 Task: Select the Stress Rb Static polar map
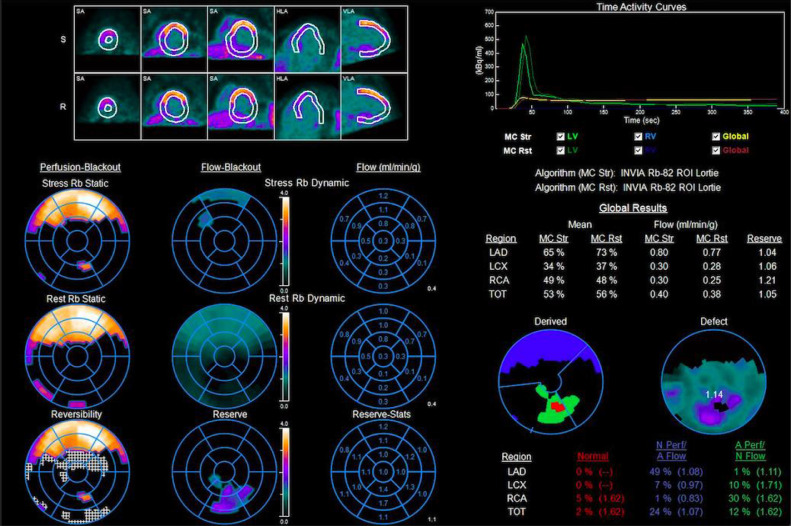(77, 241)
